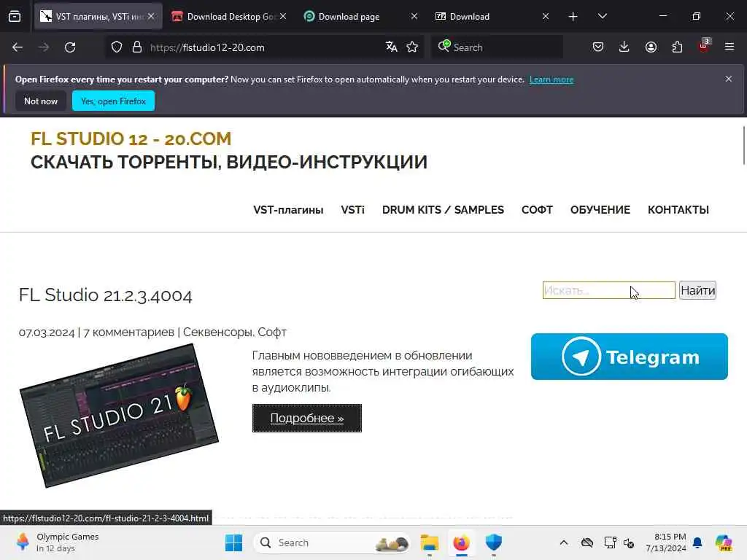Screen dimensions: 747x560
Task: Open File Explorer from taskbar
Action: [x=429, y=542]
